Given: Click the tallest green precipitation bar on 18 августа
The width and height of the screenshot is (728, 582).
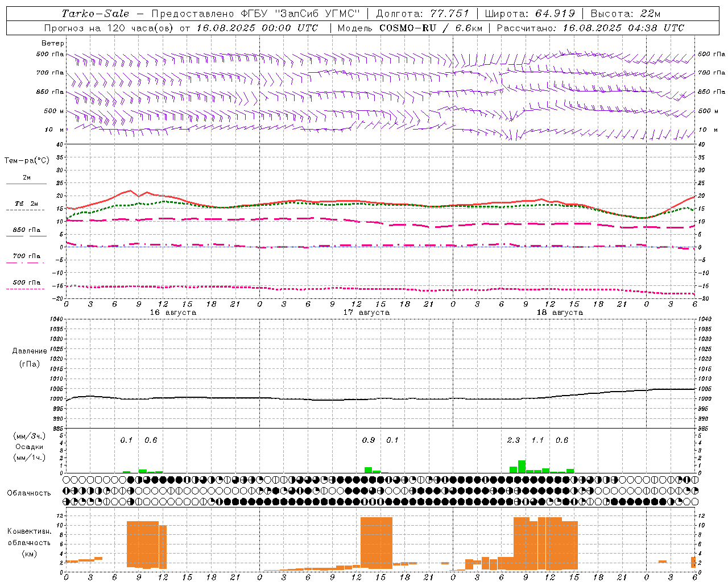Looking at the screenshot, I should tap(522, 467).
